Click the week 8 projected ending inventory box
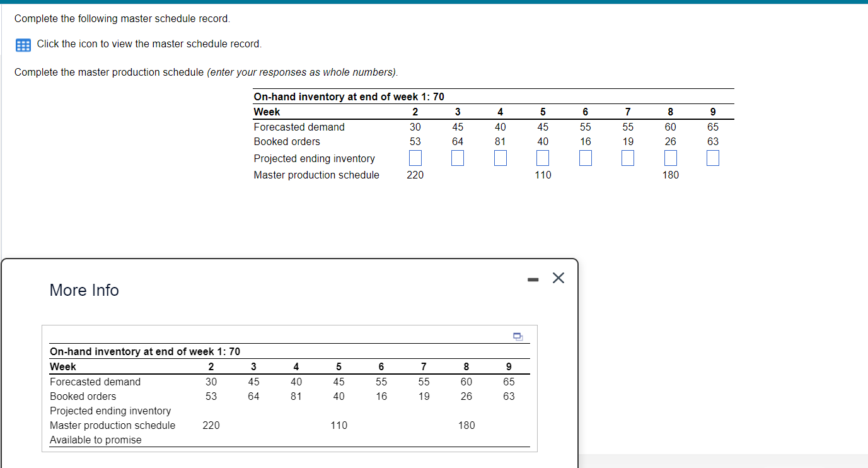The height and width of the screenshot is (468, 868). click(670, 158)
